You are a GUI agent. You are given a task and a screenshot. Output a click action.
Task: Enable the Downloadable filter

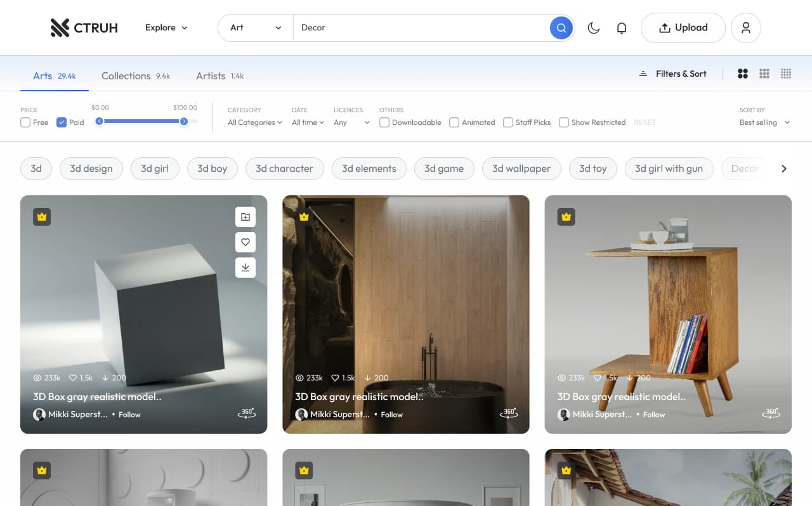384,122
